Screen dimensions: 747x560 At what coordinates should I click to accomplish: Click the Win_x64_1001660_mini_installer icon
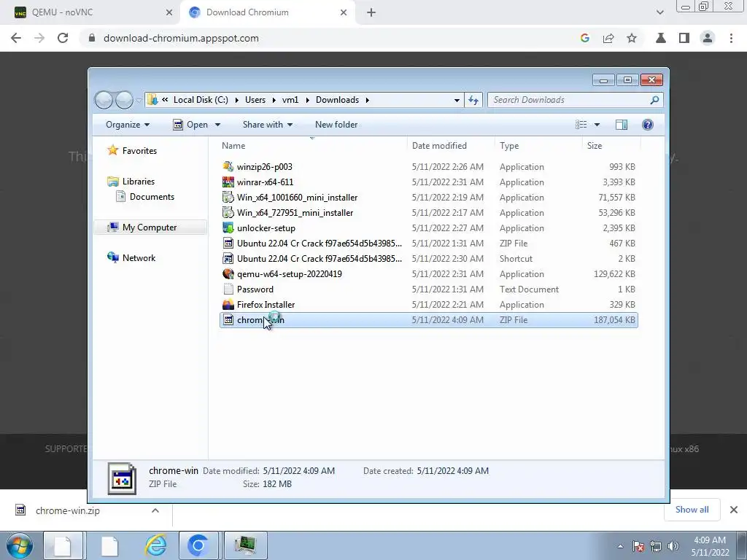click(228, 197)
